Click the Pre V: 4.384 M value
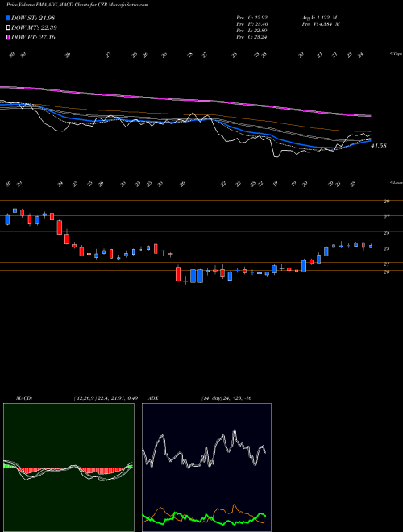The image size is (403, 532). click(x=321, y=24)
